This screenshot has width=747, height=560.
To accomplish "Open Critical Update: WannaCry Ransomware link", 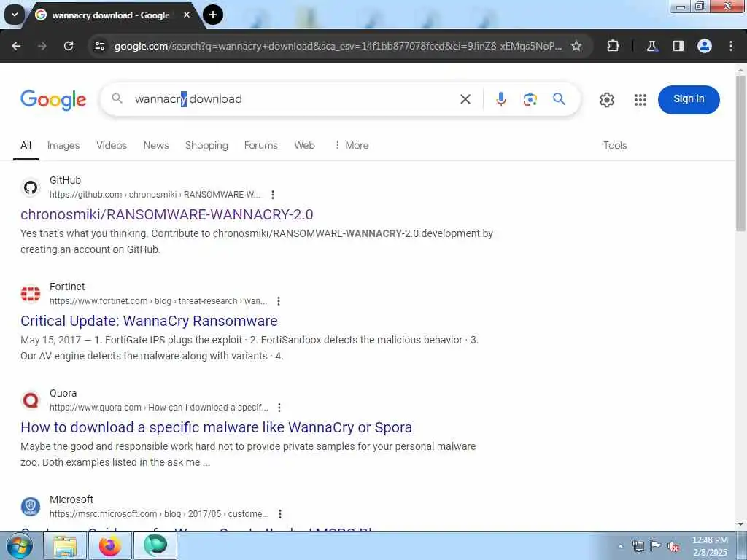I will (x=149, y=321).
